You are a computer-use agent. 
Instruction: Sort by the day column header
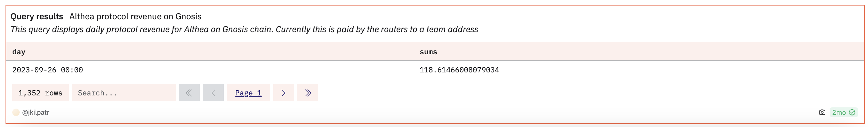(19, 52)
